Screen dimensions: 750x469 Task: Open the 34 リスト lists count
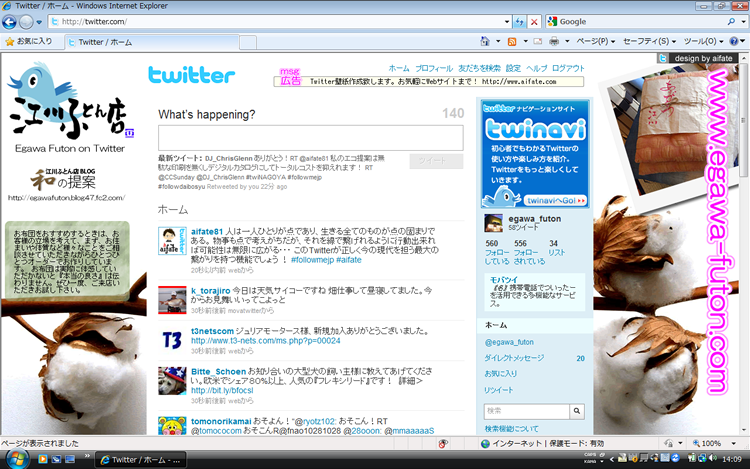pyautogui.click(x=556, y=248)
